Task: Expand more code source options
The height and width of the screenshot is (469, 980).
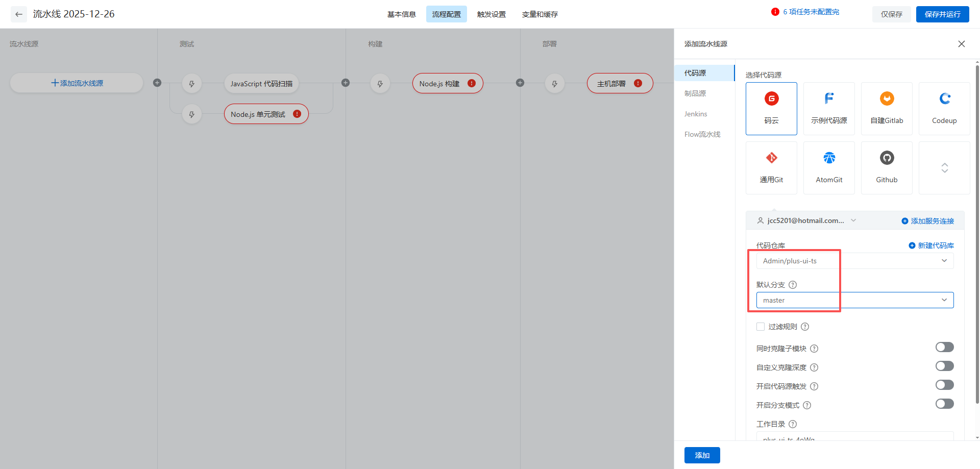Action: coord(944,168)
